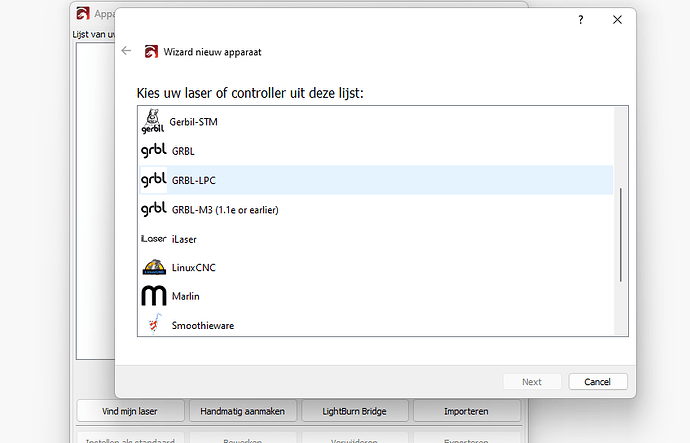Screen dimensions: 690x443
Task: Click the grbl logo beside GRBL
Action: (x=154, y=150)
